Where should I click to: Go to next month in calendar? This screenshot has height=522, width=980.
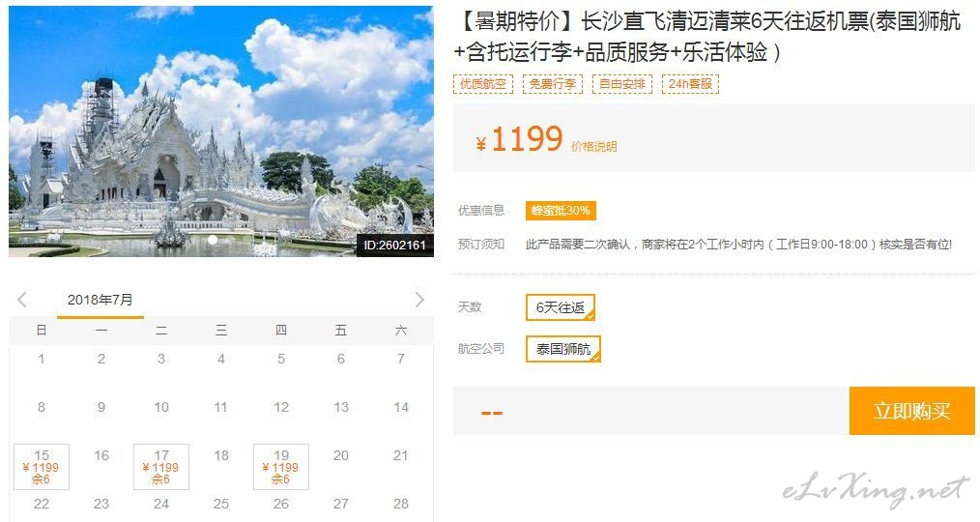(x=419, y=300)
